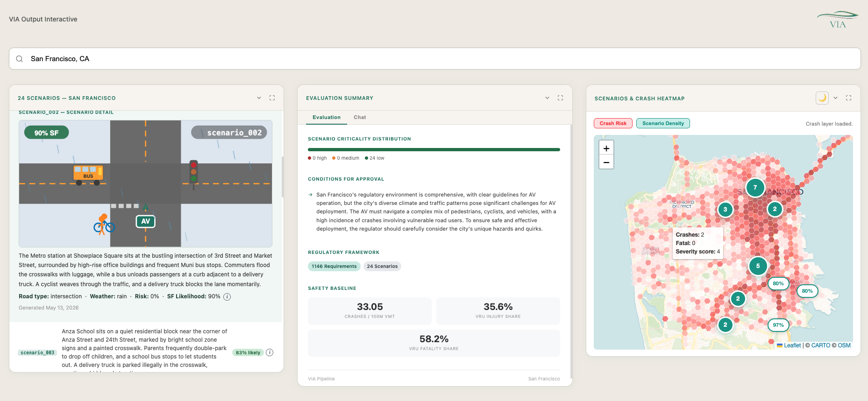Open the CARTO attribution link
The height and width of the screenshot is (401, 868).
tap(820, 345)
